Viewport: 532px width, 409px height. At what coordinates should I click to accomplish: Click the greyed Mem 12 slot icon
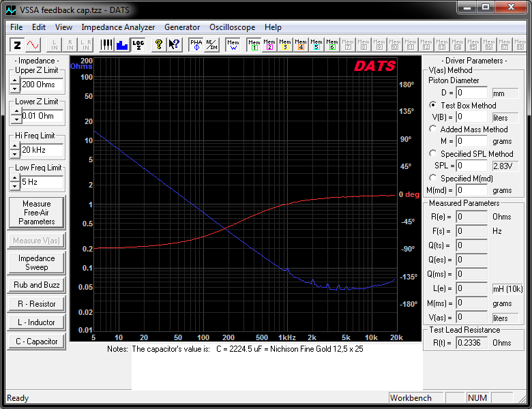click(x=426, y=44)
